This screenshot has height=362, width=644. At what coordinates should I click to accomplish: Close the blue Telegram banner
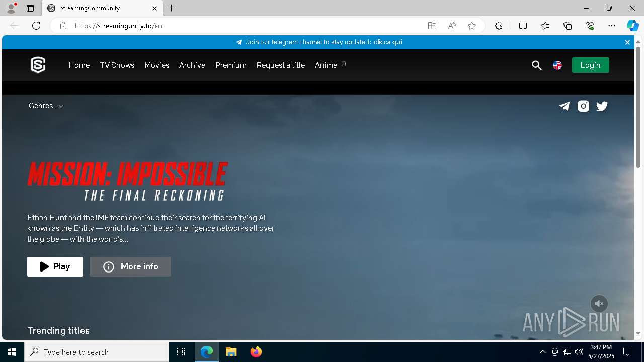coord(627,42)
